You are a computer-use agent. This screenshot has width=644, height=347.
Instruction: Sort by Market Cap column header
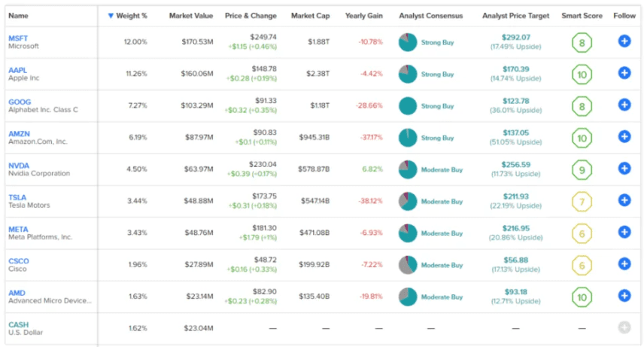click(311, 16)
